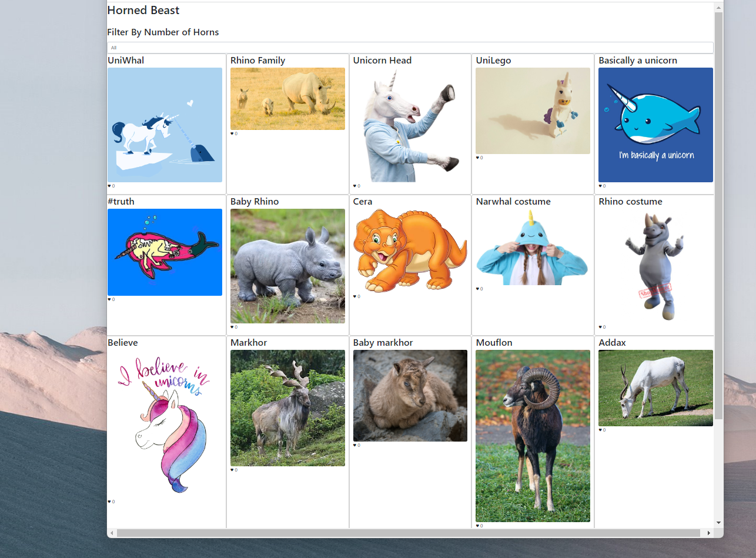756x558 pixels.
Task: Click the Mouflon card title
Action: click(x=494, y=343)
